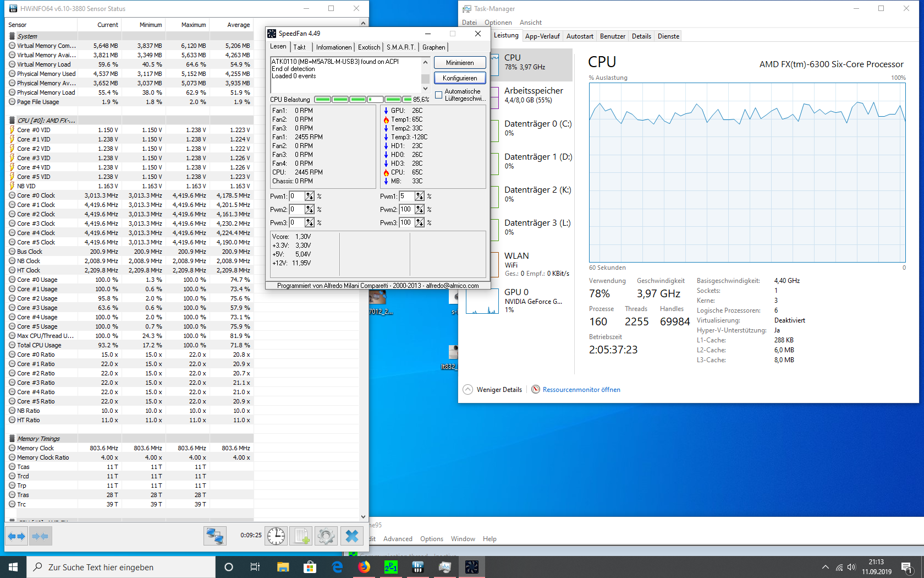Click the stepper of the right-hand Pwm3 field
Viewport: 924px width, 578px height.
(x=420, y=222)
